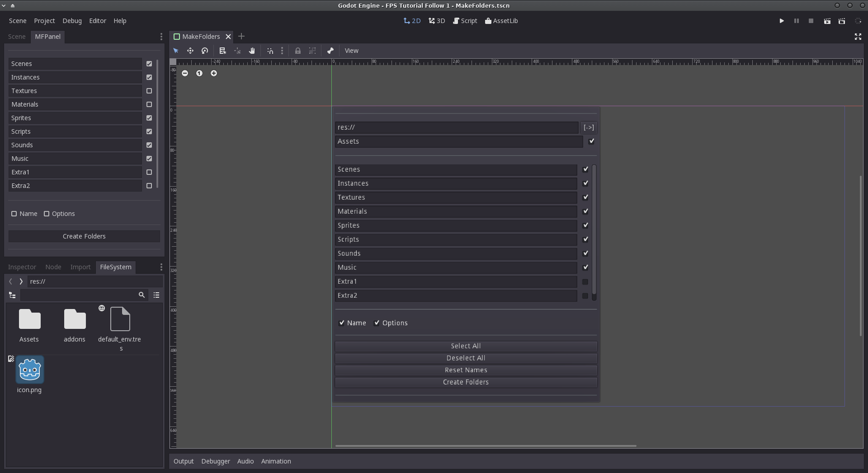
Task: Toggle FileSystem tree view icon
Action: tap(12, 295)
